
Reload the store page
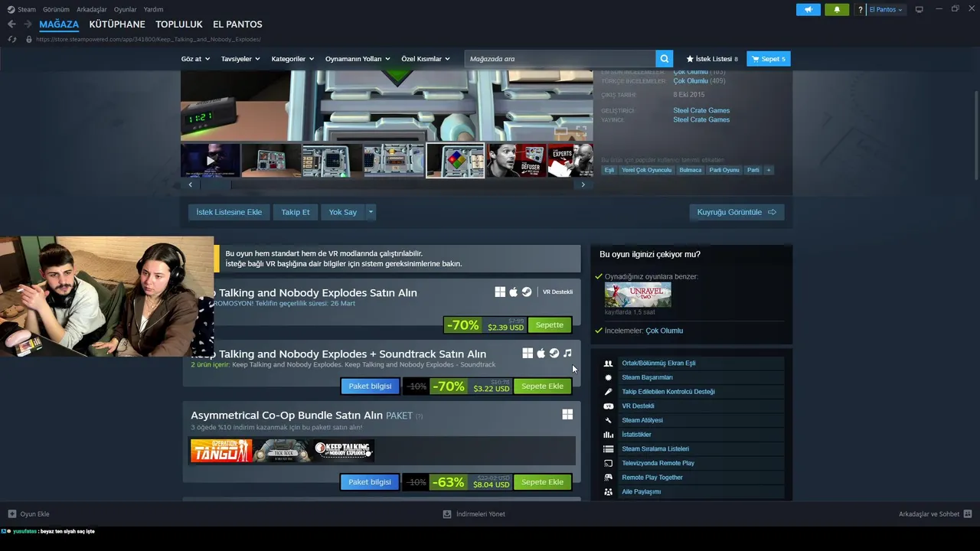(11, 39)
